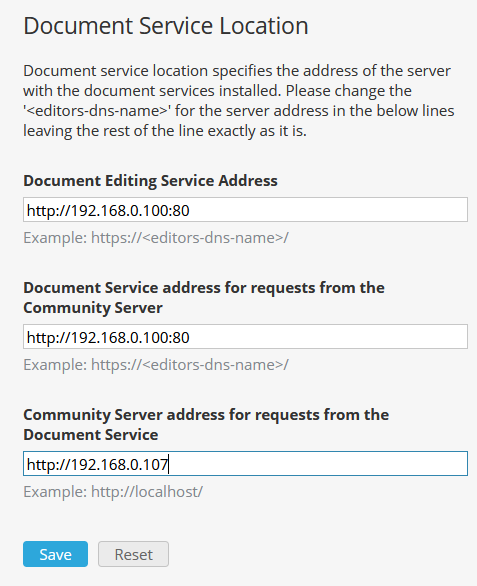Image resolution: width=477 pixels, height=586 pixels.
Task: Click the words "Community Server" in the second label
Action: tap(93, 308)
